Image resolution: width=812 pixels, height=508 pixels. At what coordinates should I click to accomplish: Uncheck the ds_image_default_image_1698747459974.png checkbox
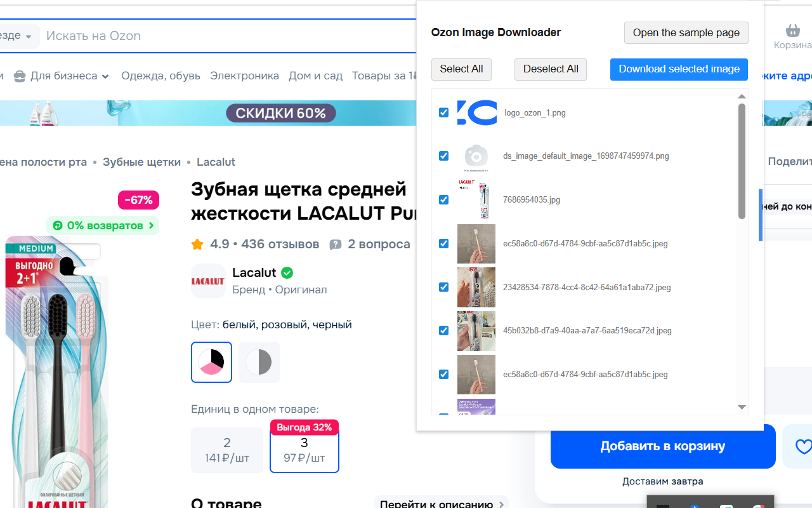click(444, 156)
